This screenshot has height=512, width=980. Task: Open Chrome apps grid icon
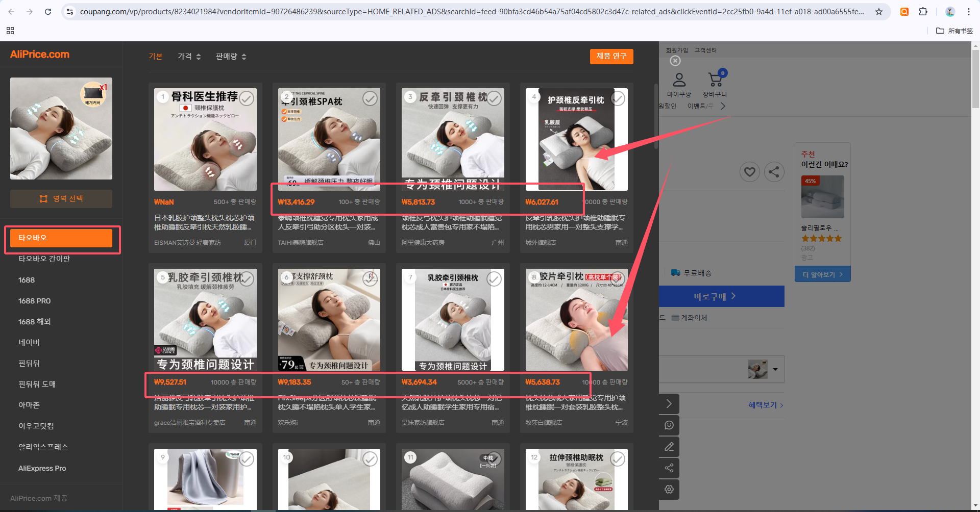[x=10, y=31]
